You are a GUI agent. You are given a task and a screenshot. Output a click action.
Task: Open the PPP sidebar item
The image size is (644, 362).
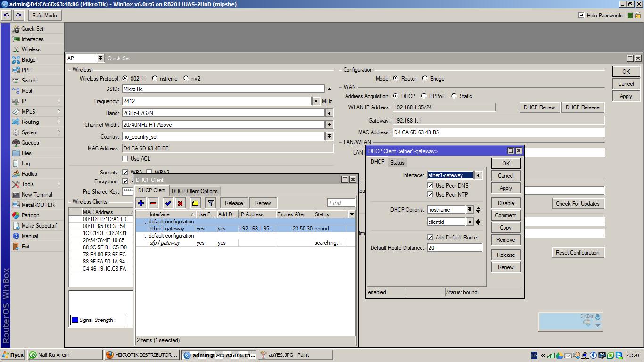(26, 70)
